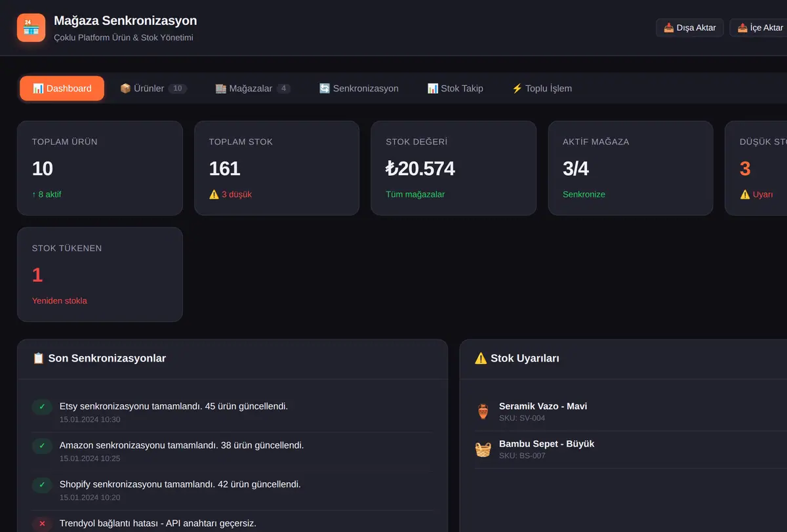Click the '8 aktif' status text

coord(47,194)
